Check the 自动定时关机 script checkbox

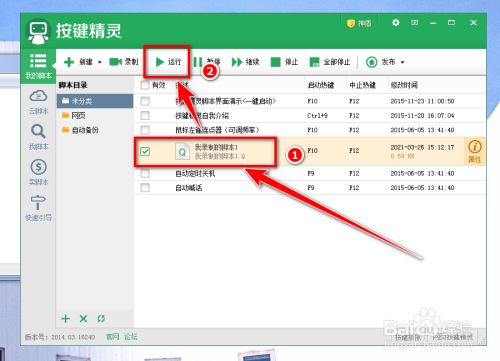[x=145, y=173]
